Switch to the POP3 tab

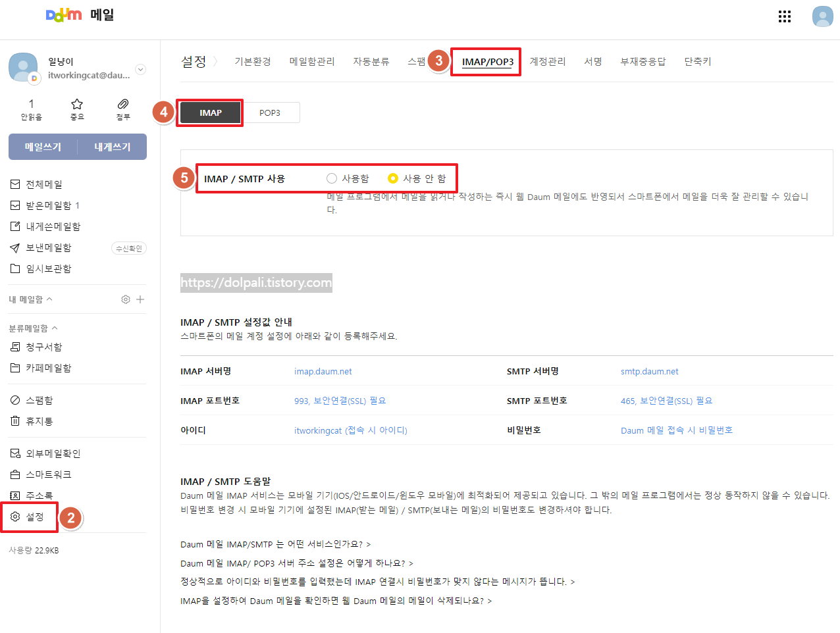pos(271,112)
